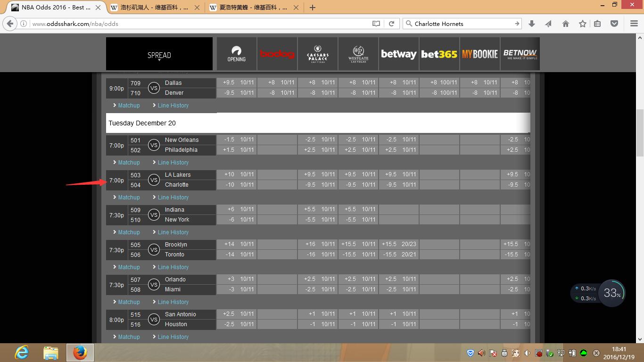Image resolution: width=644 pixels, height=362 pixels.
Task: Expand Line History for Dallas vs Denver
Action: (x=173, y=106)
